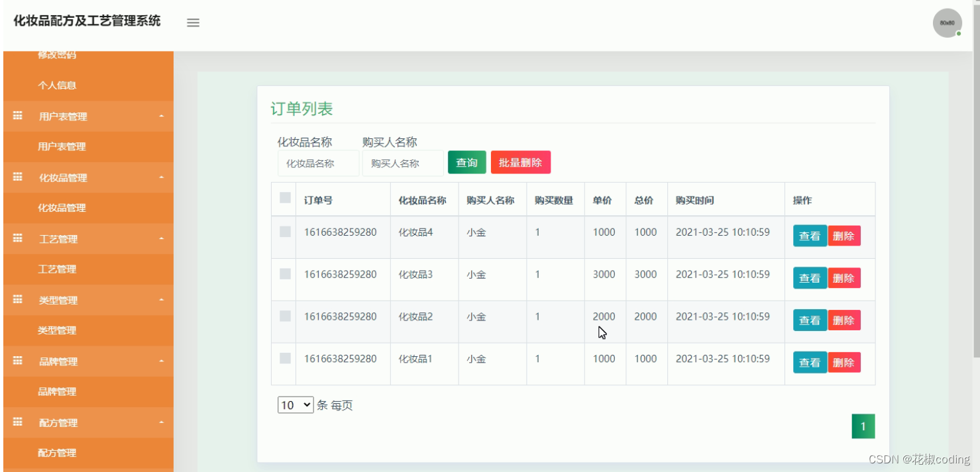
Task: Click the 操作 column header
Action: point(802,201)
